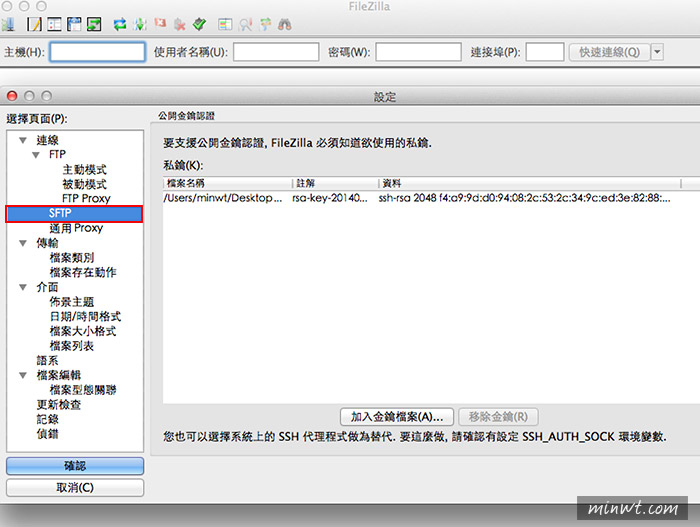Click the refresh file lists icon
This screenshot has width=700, height=527.
pyautogui.click(x=120, y=24)
